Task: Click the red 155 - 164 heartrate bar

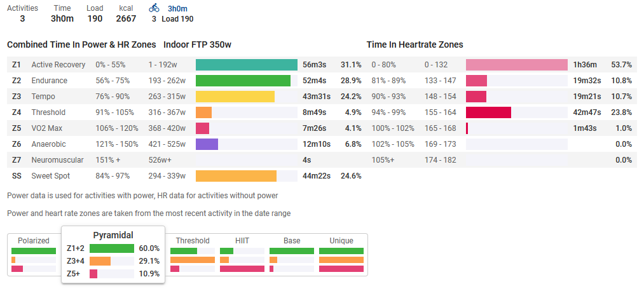Action: [x=488, y=112]
